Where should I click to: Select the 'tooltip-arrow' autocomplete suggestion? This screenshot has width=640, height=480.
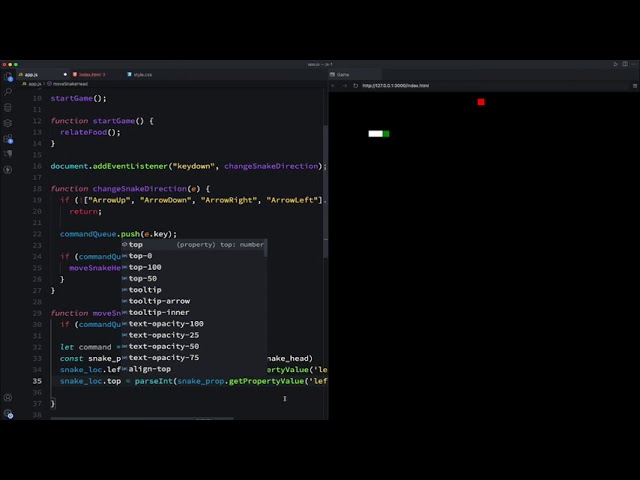194,301
